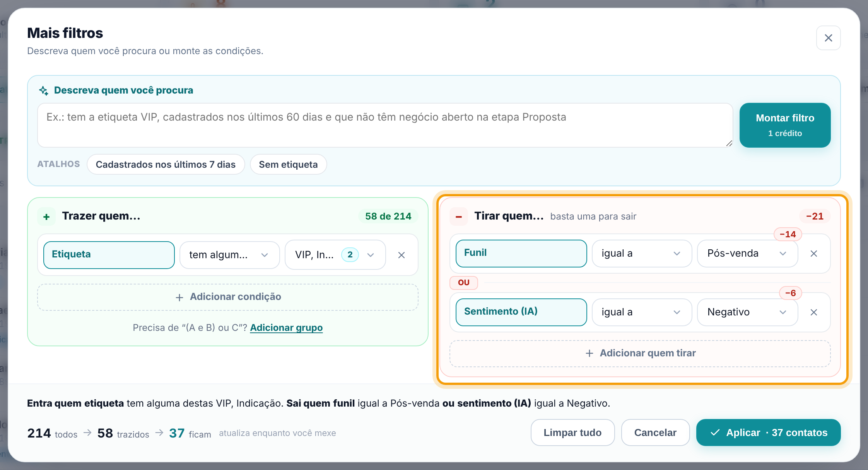
Task: Click '37 ficam' summary count
Action: [x=190, y=433]
